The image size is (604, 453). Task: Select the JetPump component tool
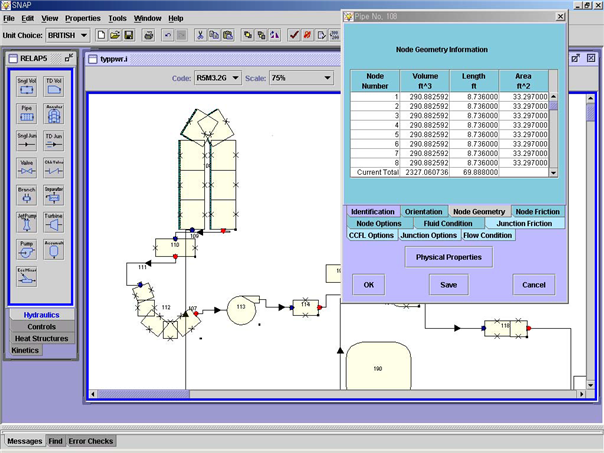coord(26,222)
